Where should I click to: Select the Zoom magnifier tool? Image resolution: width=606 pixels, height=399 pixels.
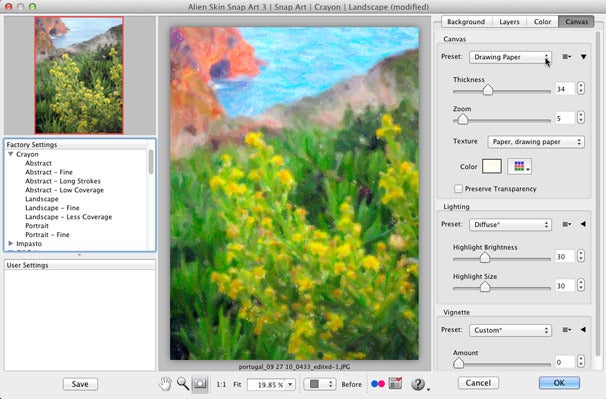(183, 384)
